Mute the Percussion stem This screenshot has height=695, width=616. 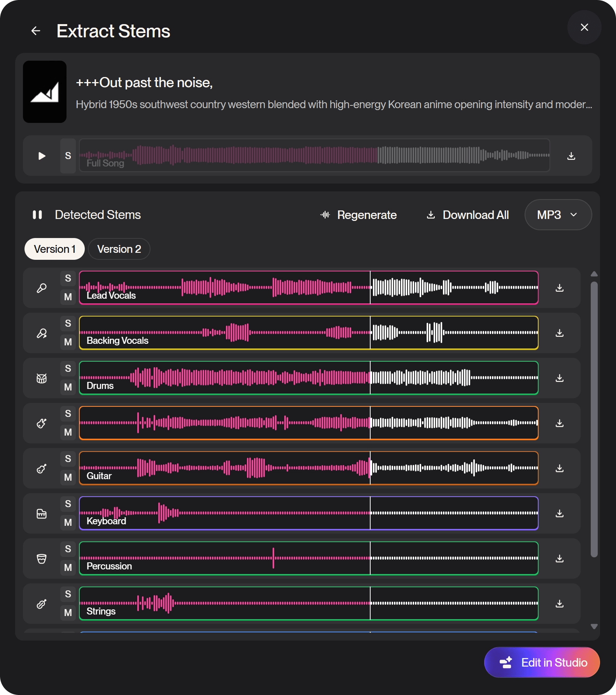click(x=68, y=567)
